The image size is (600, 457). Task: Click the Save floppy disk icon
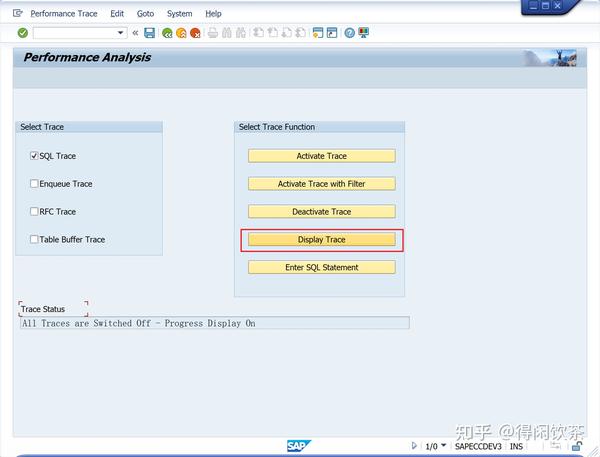149,33
